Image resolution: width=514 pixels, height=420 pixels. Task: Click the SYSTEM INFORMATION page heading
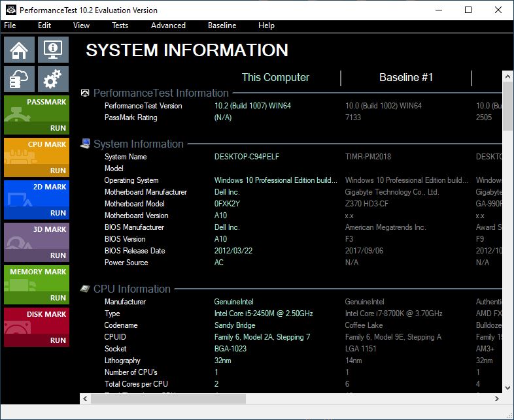coord(187,50)
